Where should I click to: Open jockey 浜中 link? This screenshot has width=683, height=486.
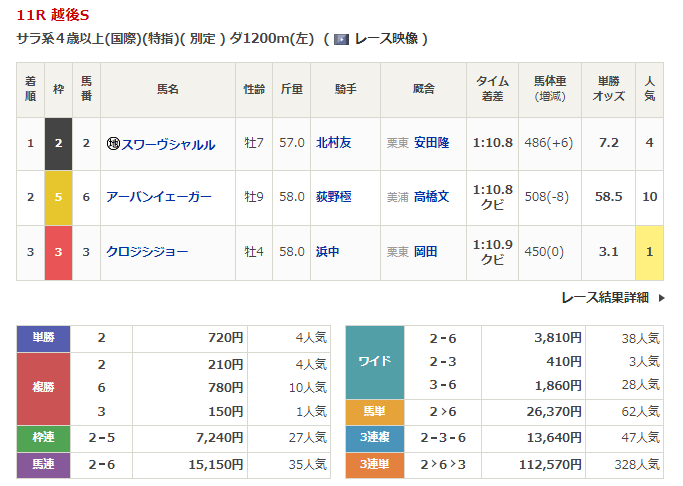coord(327,251)
